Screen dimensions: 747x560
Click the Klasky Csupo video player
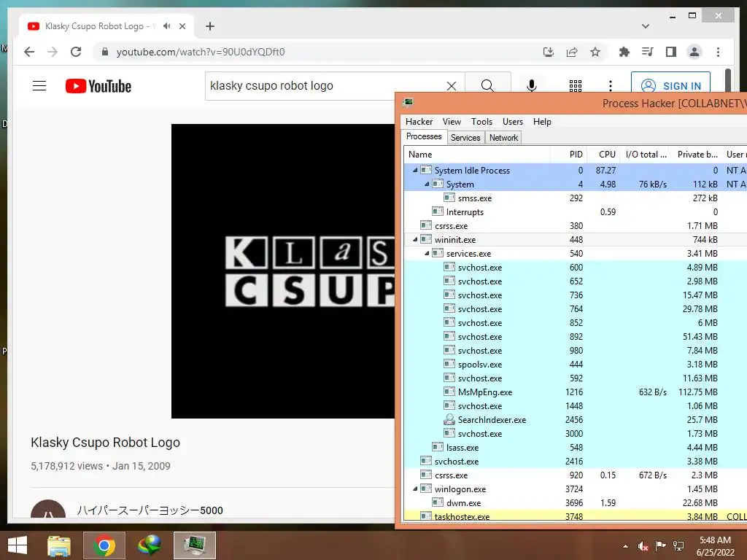283,271
